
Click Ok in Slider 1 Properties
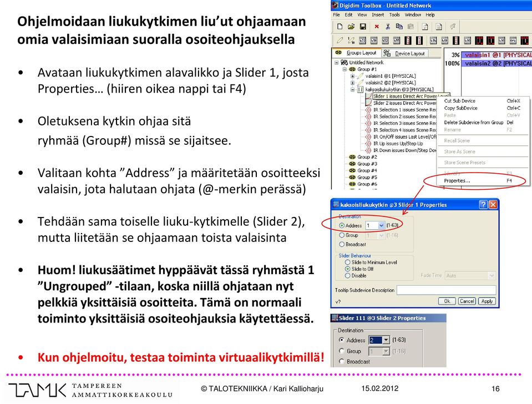447,301
